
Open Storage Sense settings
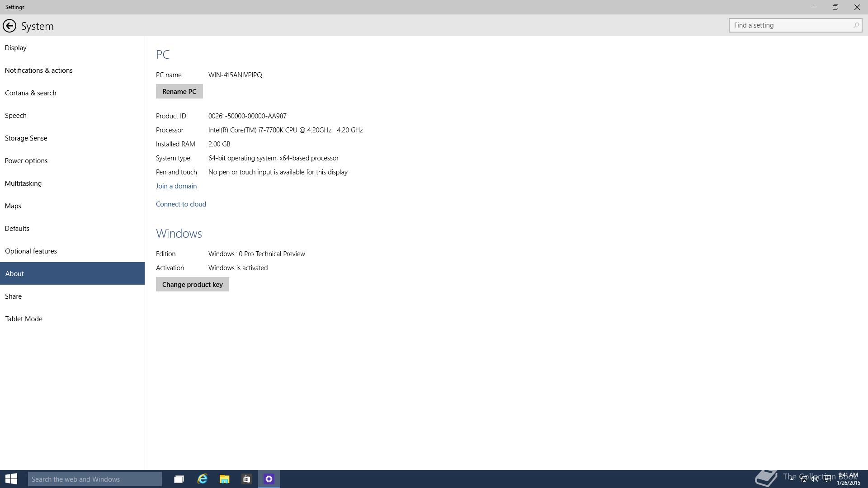[72, 138]
